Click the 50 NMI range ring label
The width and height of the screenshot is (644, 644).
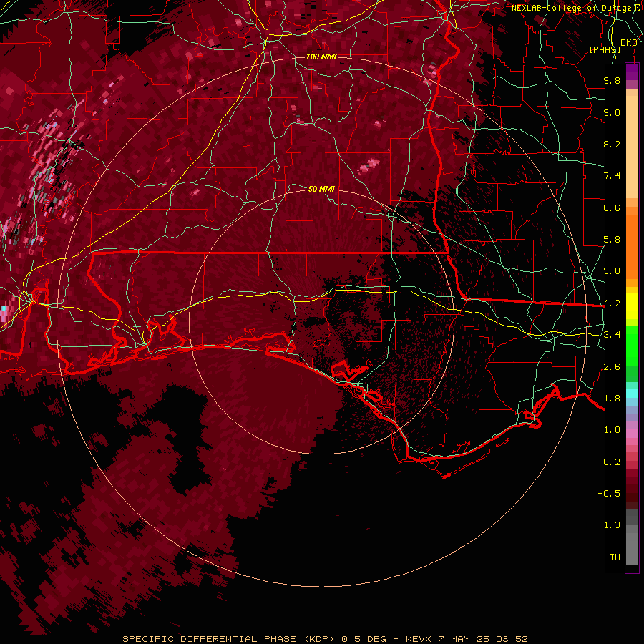[x=321, y=189]
